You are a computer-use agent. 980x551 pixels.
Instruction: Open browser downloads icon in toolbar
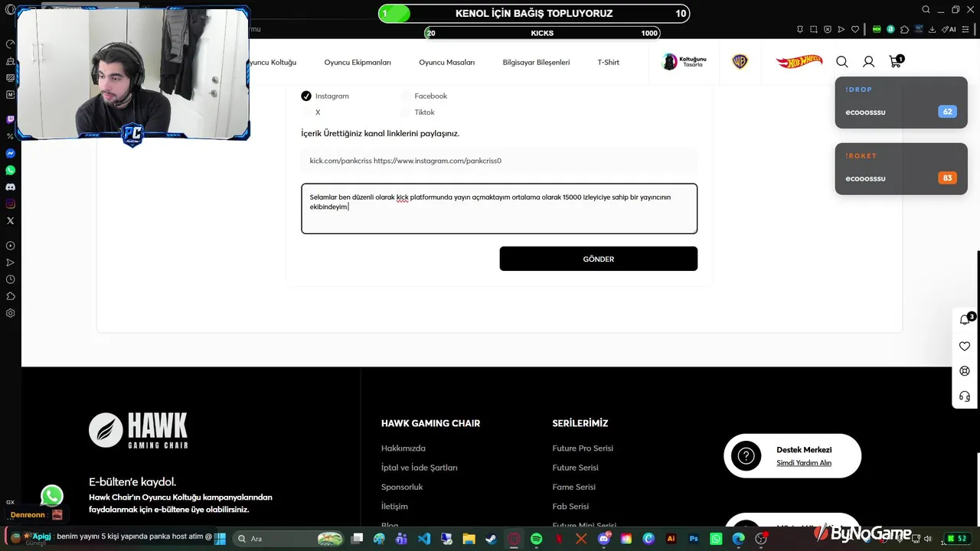tap(933, 29)
